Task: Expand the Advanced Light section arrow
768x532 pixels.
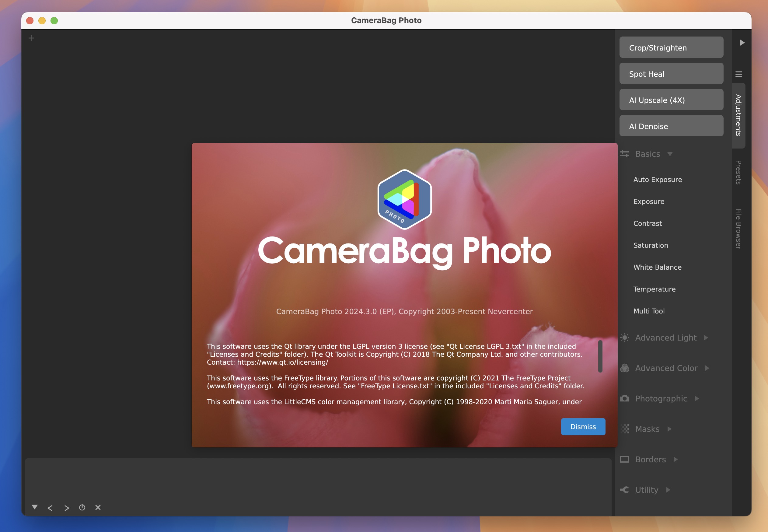Action: point(706,338)
